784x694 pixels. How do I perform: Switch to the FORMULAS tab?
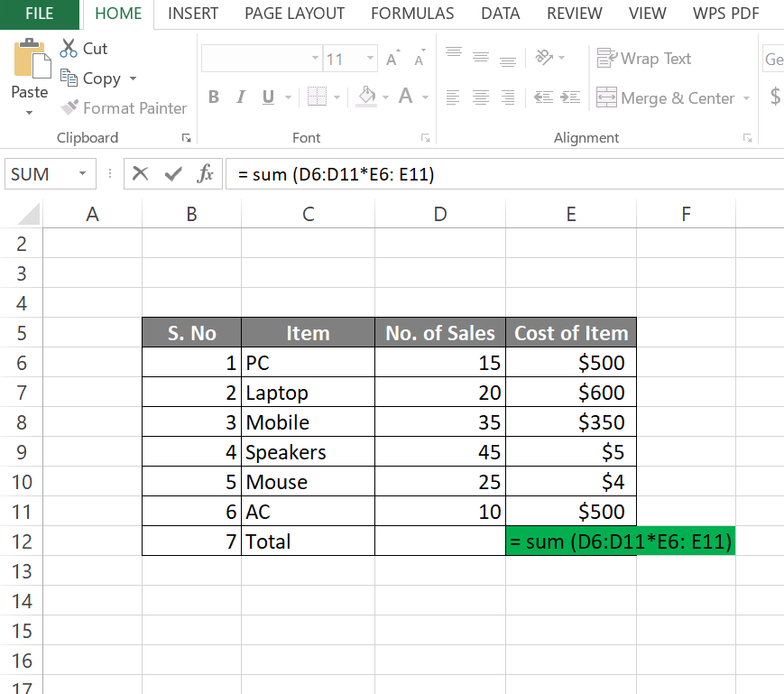[411, 14]
